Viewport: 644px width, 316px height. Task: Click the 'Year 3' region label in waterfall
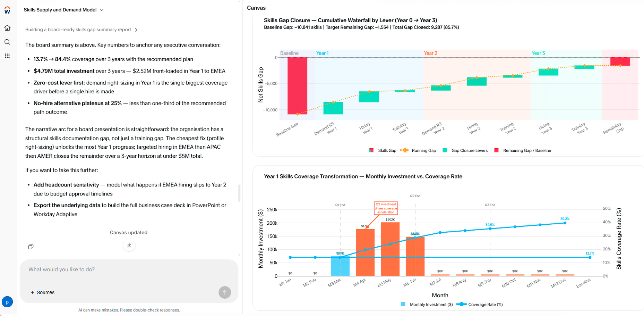pos(538,53)
